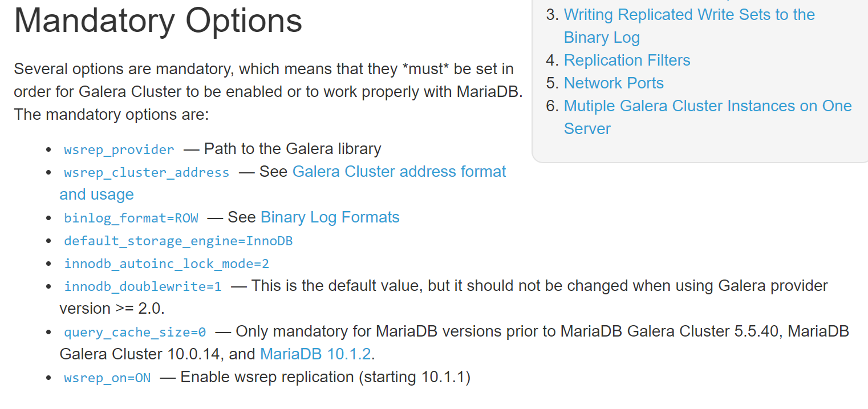Jump to Writing Replicated Write Sets section
The width and height of the screenshot is (868, 409).
tap(689, 15)
